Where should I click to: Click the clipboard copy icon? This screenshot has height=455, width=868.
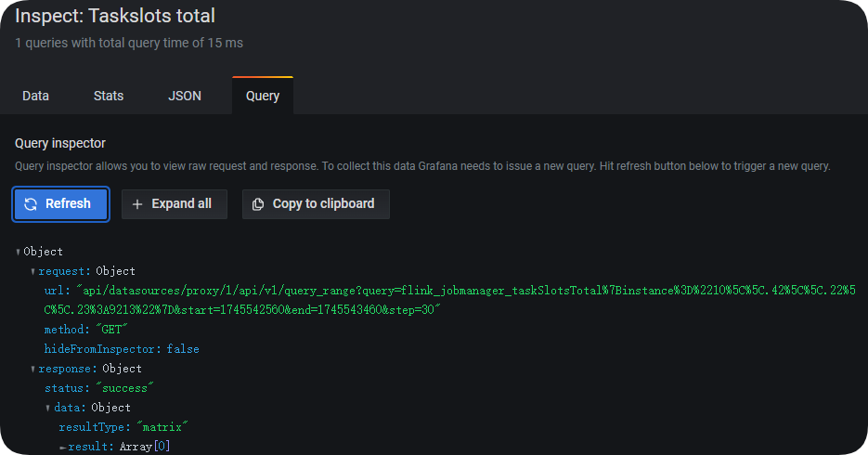click(x=258, y=204)
